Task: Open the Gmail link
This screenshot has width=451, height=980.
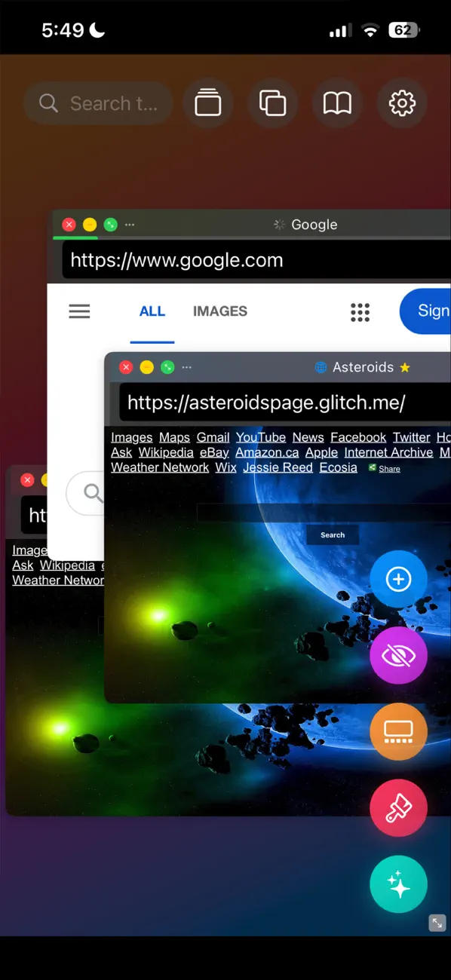Action: point(213,437)
